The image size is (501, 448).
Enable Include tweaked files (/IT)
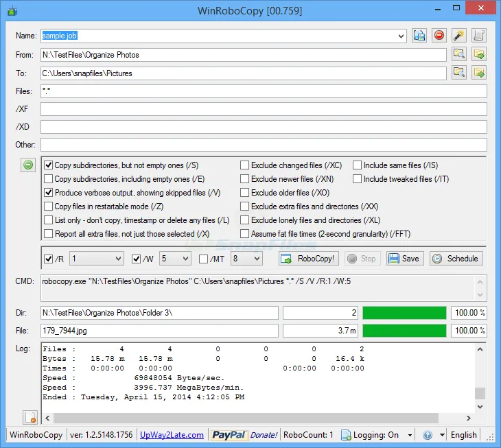(x=357, y=179)
